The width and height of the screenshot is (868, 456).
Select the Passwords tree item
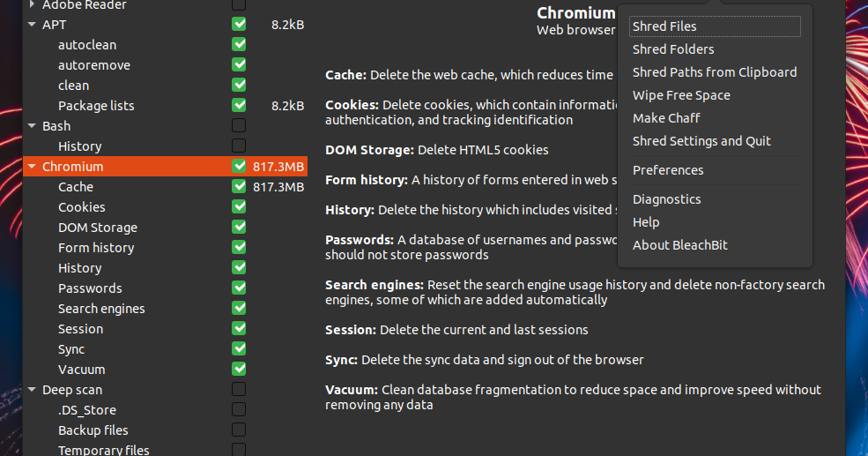click(x=90, y=288)
